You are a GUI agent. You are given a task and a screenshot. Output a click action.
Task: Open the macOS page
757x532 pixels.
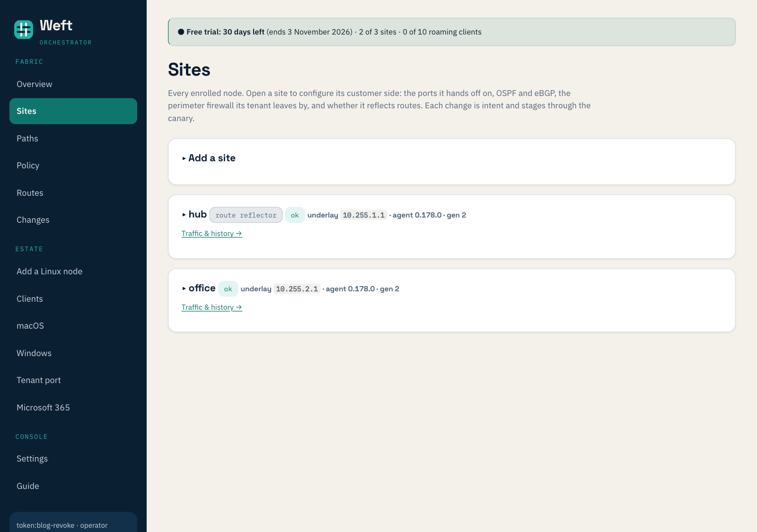click(x=73, y=326)
